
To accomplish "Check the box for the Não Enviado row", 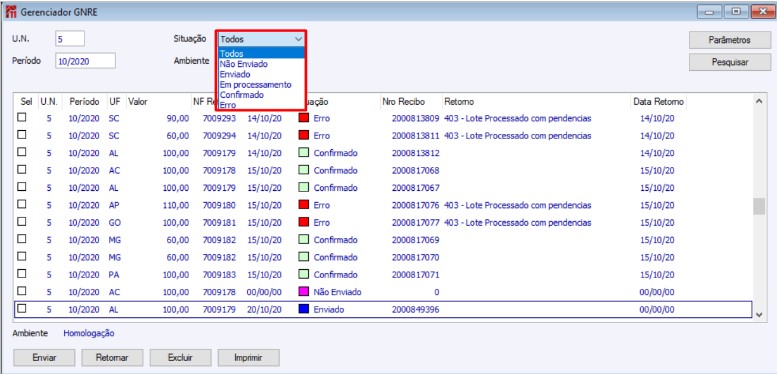I will [x=22, y=291].
